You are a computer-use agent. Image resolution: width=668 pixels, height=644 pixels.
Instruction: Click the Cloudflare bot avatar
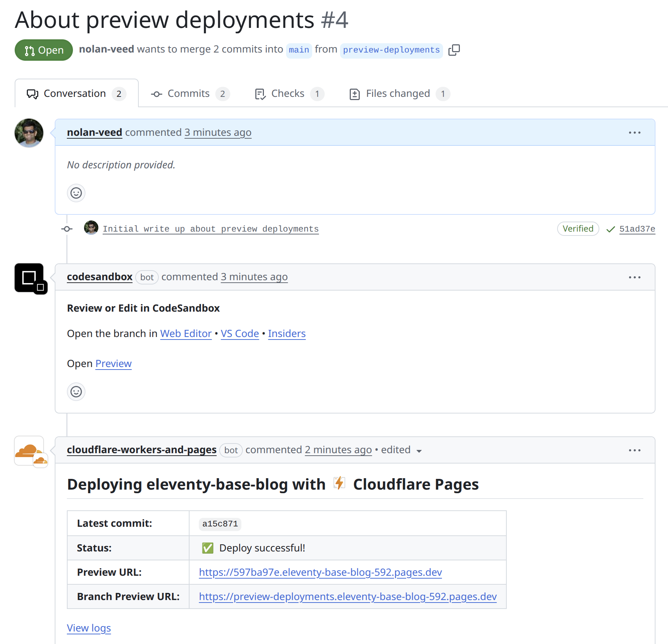[29, 451]
